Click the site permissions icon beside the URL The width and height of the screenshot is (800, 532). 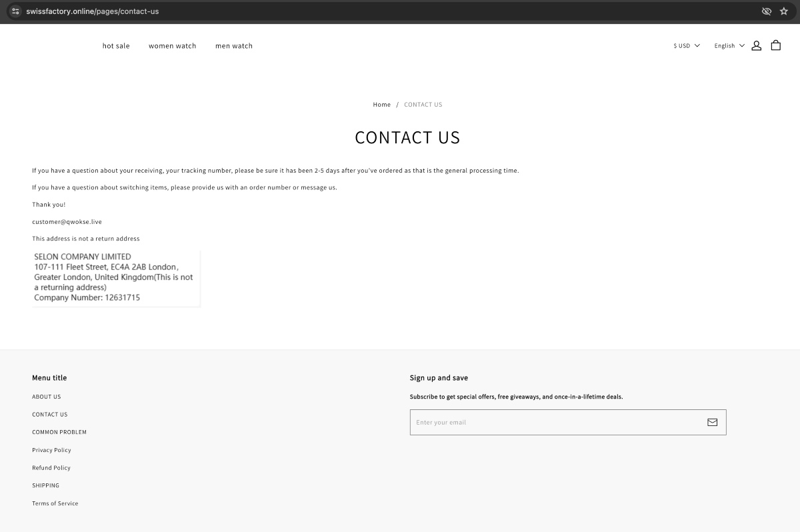(x=15, y=11)
